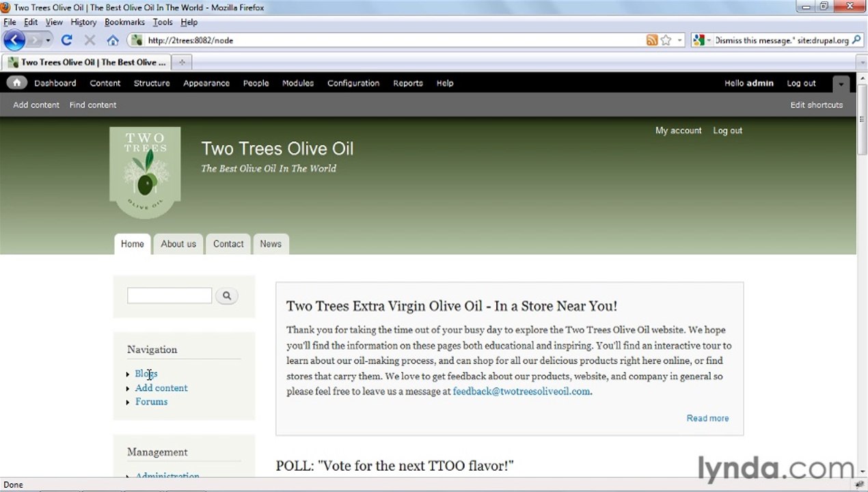Viewport: 868px width, 492px height.
Task: Open the Blogs navigation link
Action: tap(146, 374)
